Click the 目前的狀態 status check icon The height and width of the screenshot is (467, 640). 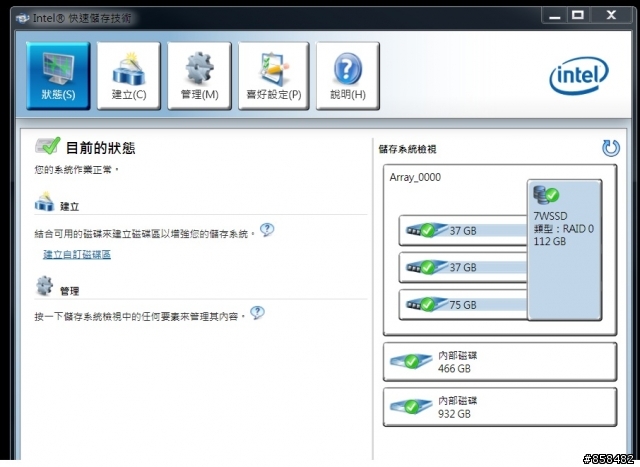[x=48, y=146]
